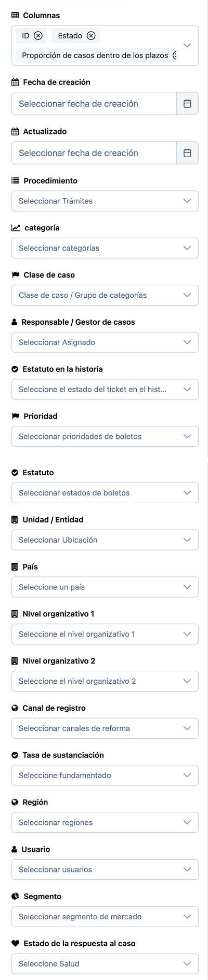Open calendar picker for Fecha de creación
Screen dimensions: 208x980
[x=188, y=104]
